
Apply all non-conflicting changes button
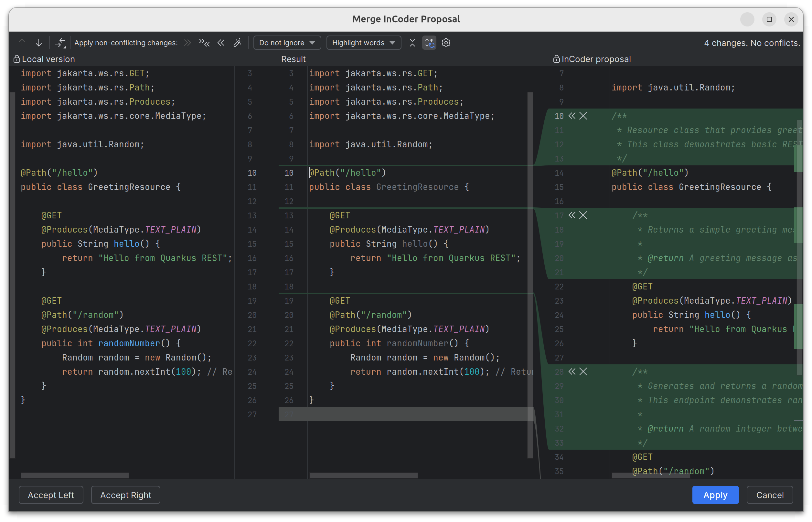click(204, 43)
